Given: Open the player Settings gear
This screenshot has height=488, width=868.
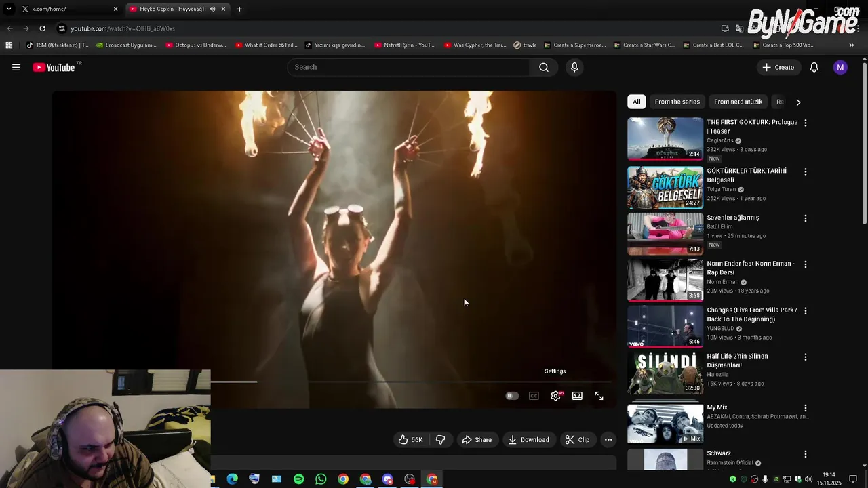Looking at the screenshot, I should [x=555, y=396].
